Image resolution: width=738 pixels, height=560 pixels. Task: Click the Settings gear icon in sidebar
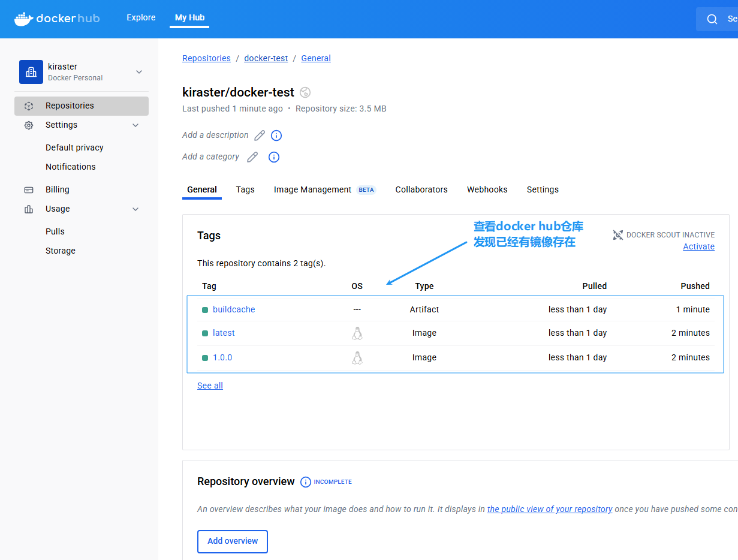pos(29,125)
